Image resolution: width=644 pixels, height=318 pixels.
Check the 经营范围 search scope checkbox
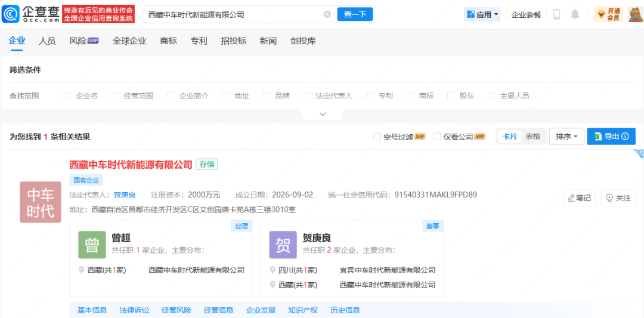(115, 95)
